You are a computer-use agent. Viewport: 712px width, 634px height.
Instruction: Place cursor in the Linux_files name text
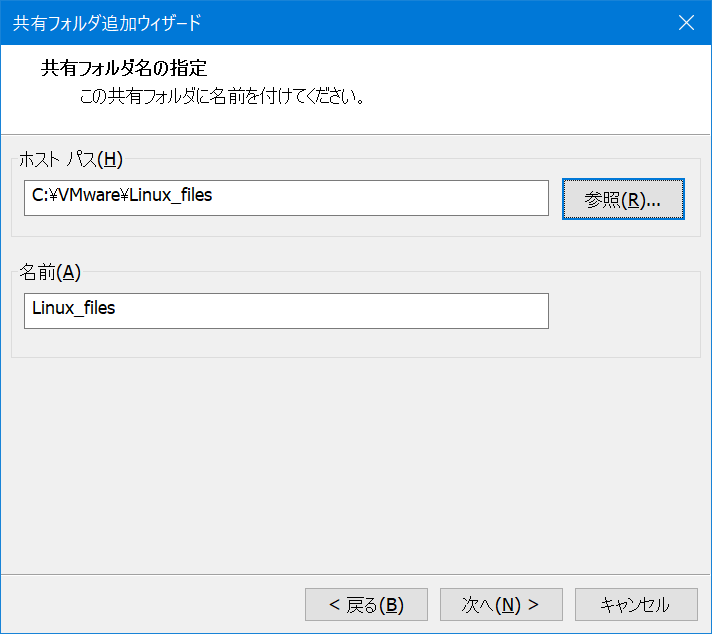[x=73, y=308]
